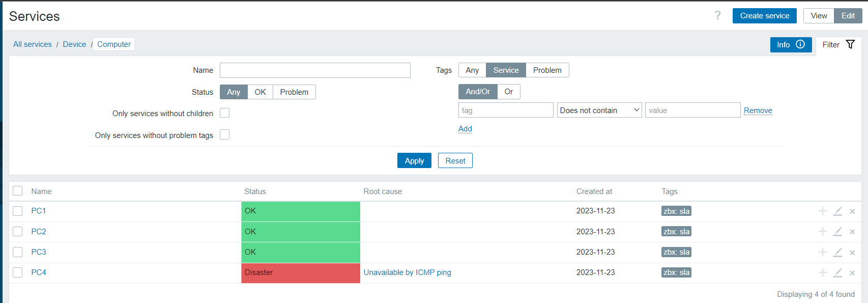Select Problem status filter option
This screenshot has width=868, height=303.
point(294,92)
